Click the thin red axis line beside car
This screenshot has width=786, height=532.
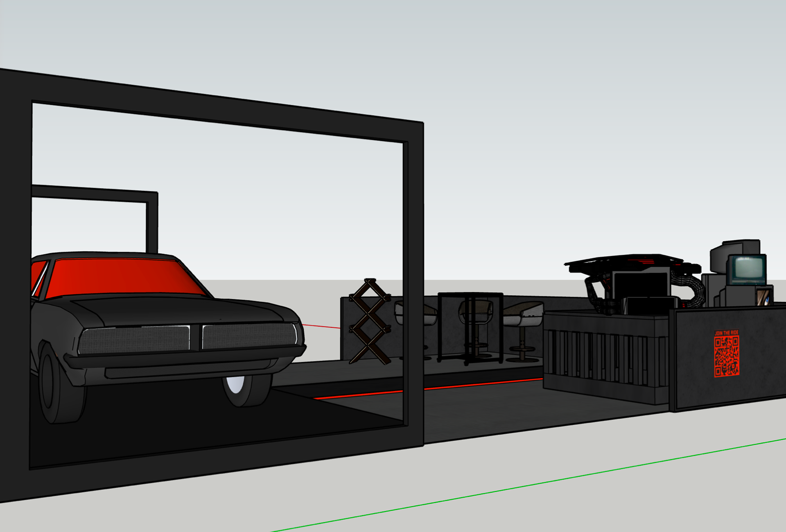[x=321, y=326]
